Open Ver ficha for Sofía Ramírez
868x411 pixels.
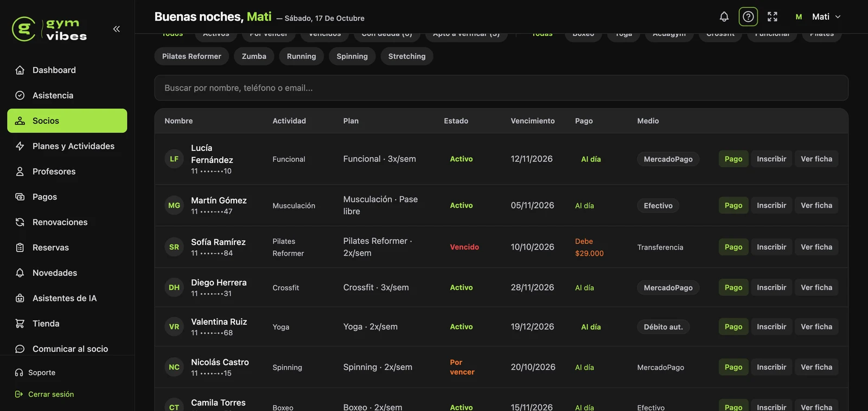click(x=816, y=247)
